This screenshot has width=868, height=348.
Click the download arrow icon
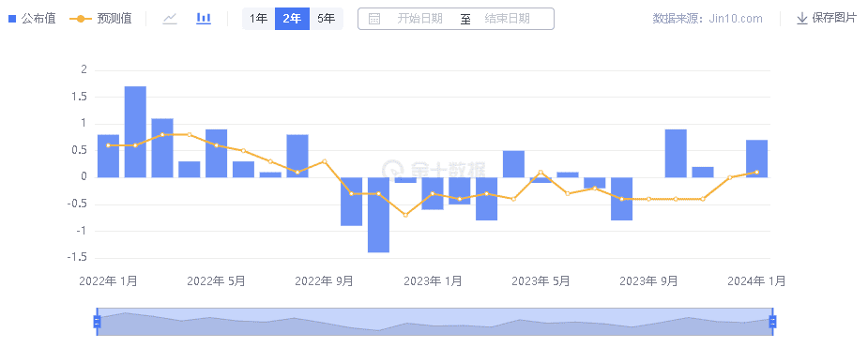click(801, 19)
